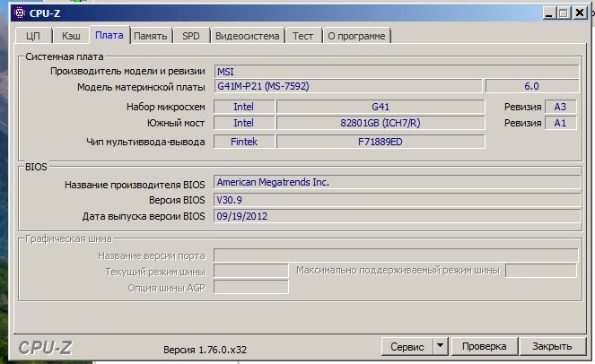Click the Закрыть button
595x364 pixels.
coord(552,346)
